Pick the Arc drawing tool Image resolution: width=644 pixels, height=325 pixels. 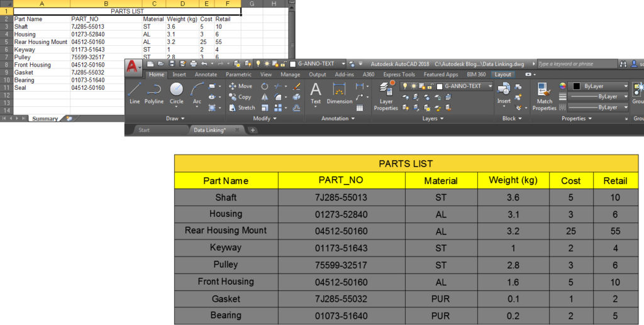[197, 94]
